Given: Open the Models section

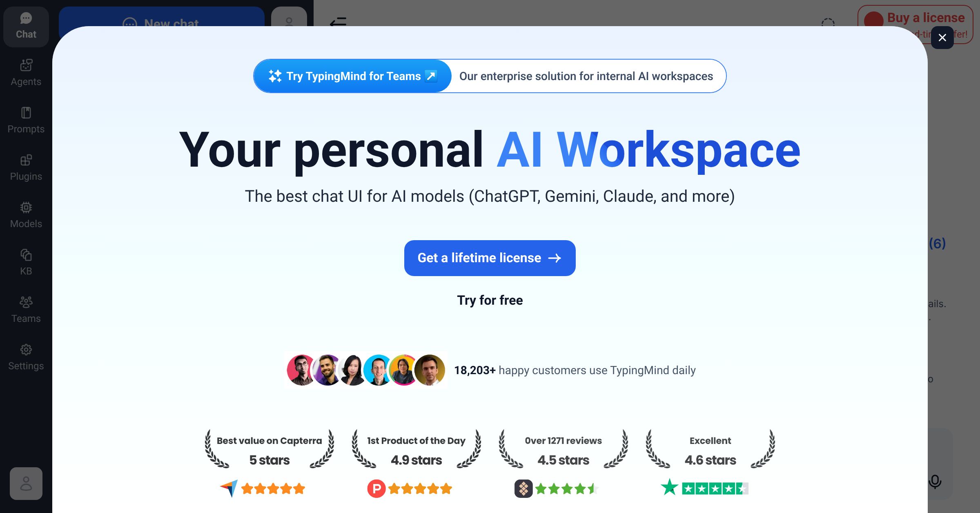Looking at the screenshot, I should coord(26,216).
